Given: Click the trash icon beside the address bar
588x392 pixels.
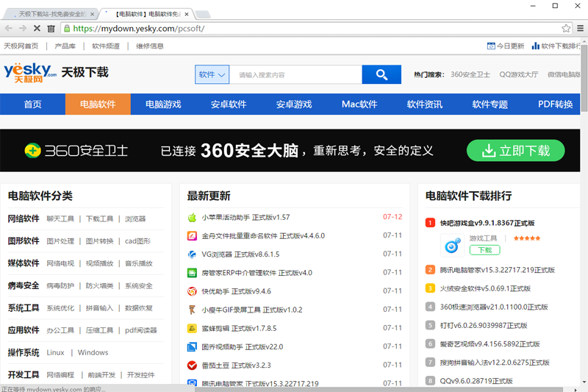Looking at the screenshot, I should [x=51, y=28].
